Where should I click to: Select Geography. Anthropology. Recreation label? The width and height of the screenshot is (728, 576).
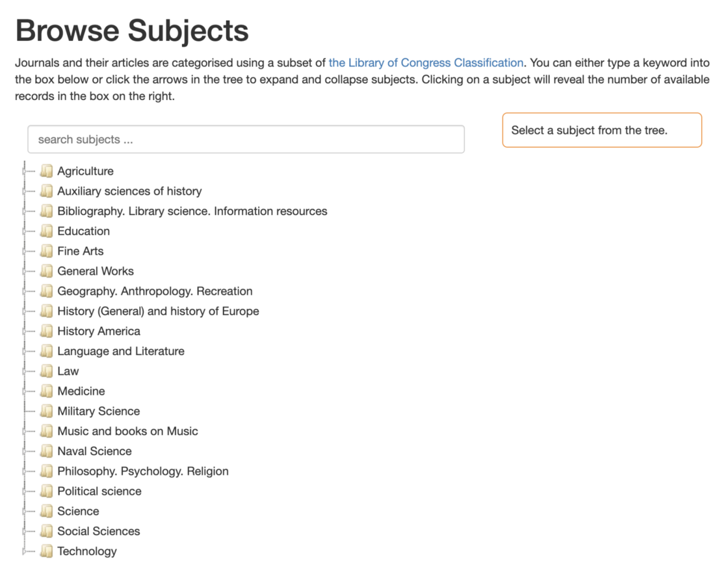(x=155, y=291)
